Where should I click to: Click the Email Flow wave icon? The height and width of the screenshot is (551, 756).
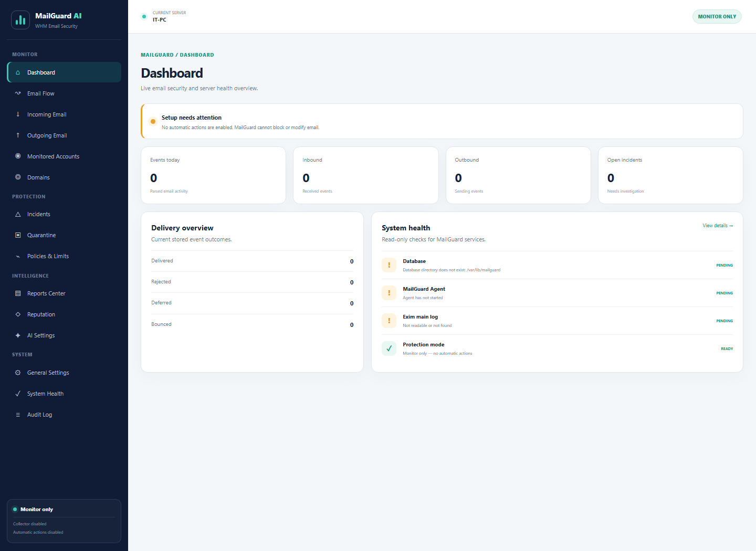pyautogui.click(x=18, y=93)
